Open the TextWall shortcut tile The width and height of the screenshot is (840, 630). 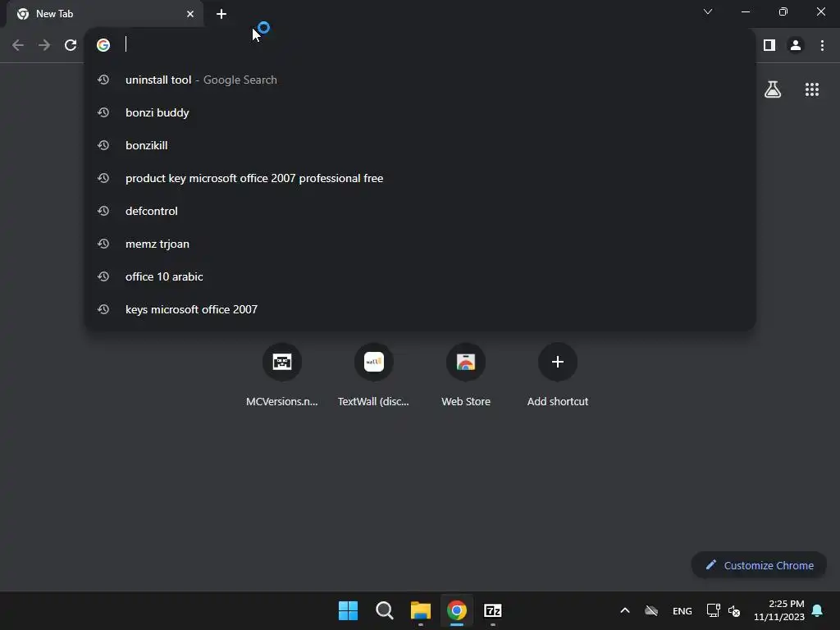tap(374, 375)
